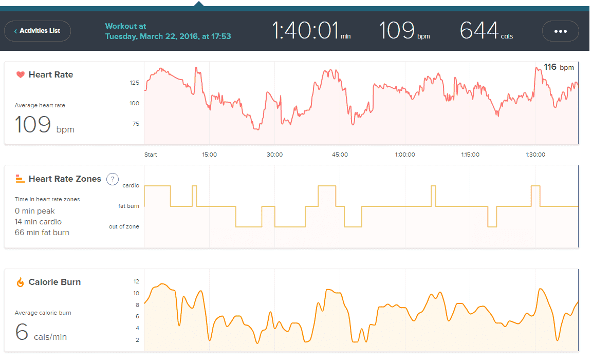The image size is (592, 364).
Task: Click the heart icon beside Heart Rate
Action: tap(21, 75)
